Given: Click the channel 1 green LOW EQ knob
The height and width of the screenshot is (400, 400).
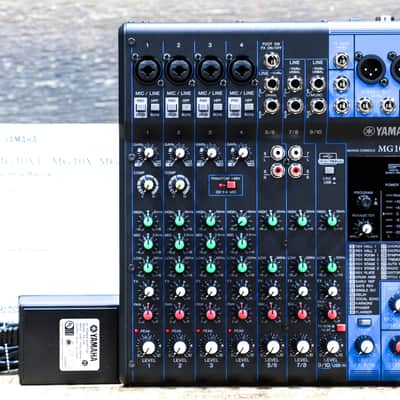Looking at the screenshot, I should click(148, 267).
